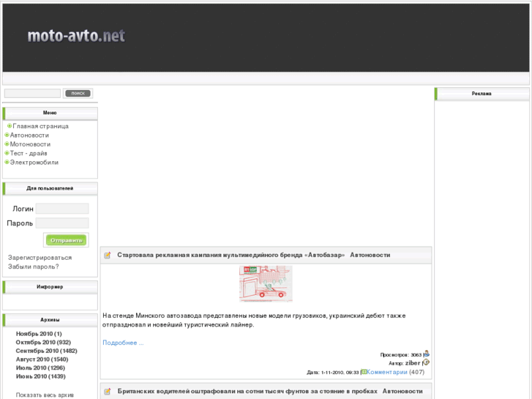Open Август 2010 (1540) archive
This screenshot has height=399, width=532.
coord(42,359)
